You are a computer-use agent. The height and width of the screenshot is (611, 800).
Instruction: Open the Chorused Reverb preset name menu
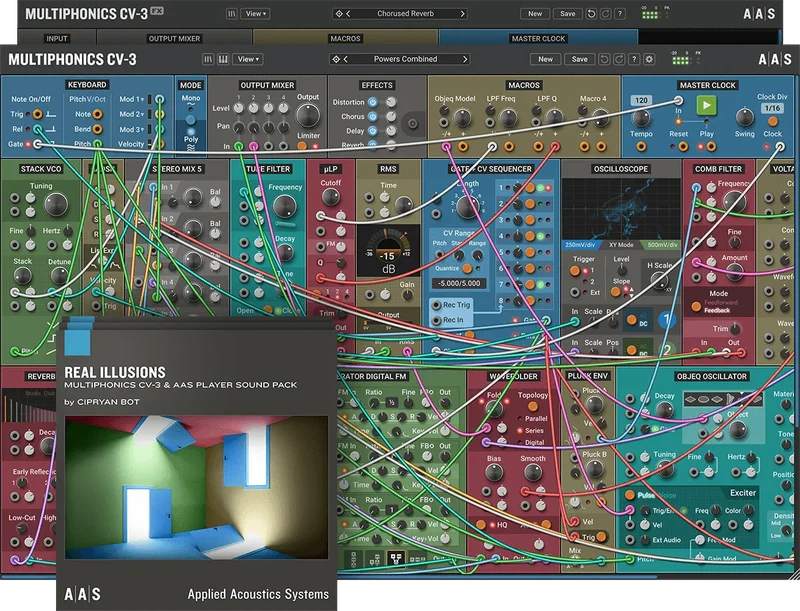coord(405,14)
